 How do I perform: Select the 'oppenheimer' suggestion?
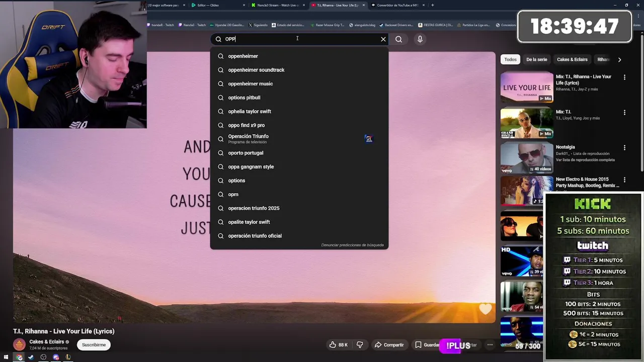tap(299, 56)
